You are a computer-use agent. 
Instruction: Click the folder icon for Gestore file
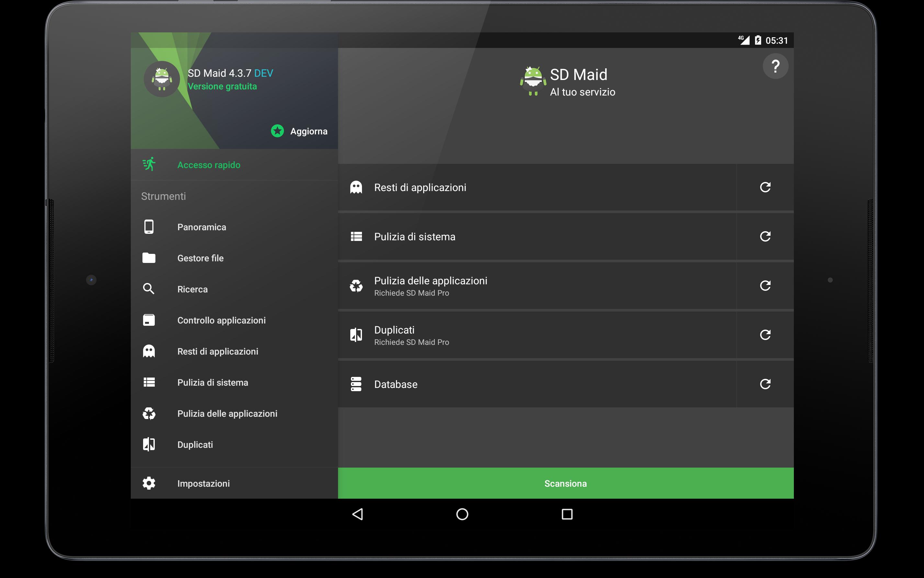pyautogui.click(x=149, y=258)
